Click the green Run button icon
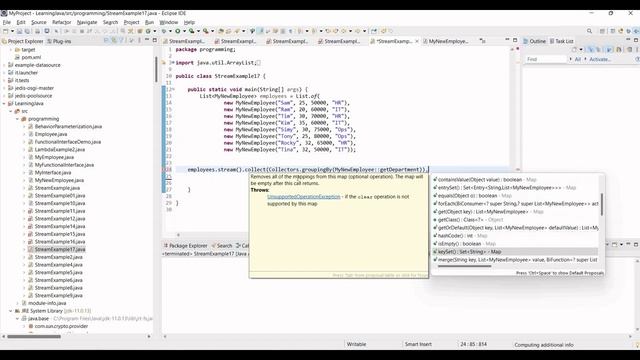 [178, 31]
